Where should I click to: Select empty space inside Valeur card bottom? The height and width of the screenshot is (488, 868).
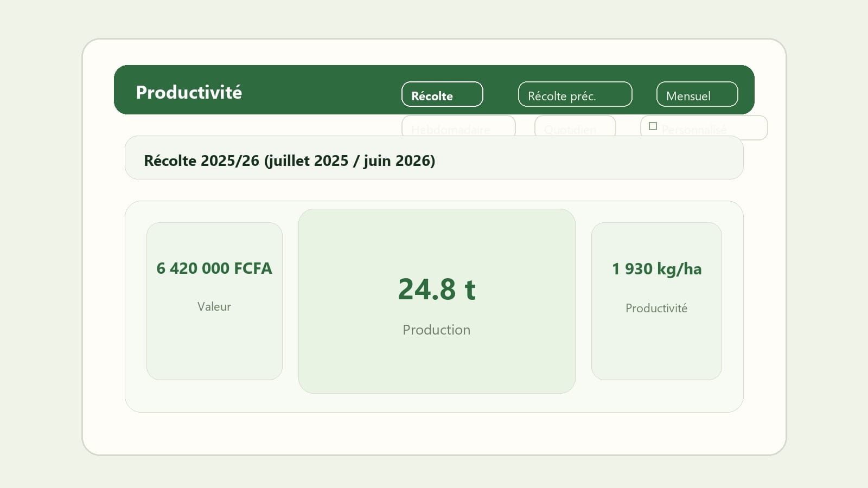point(214,352)
